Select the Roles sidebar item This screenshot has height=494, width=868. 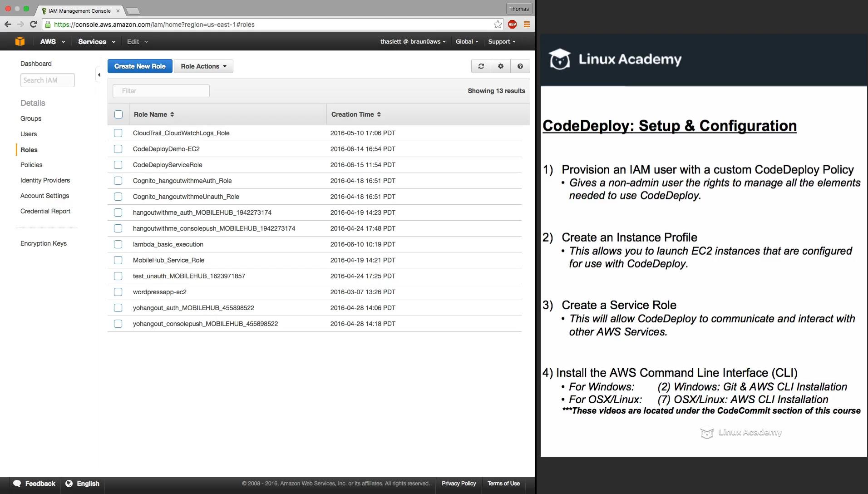29,150
